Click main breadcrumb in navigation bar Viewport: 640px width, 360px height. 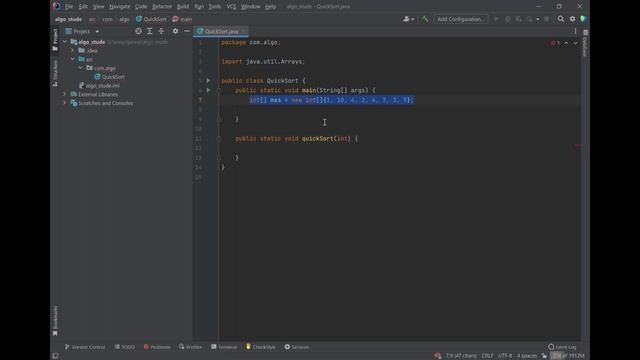182,19
